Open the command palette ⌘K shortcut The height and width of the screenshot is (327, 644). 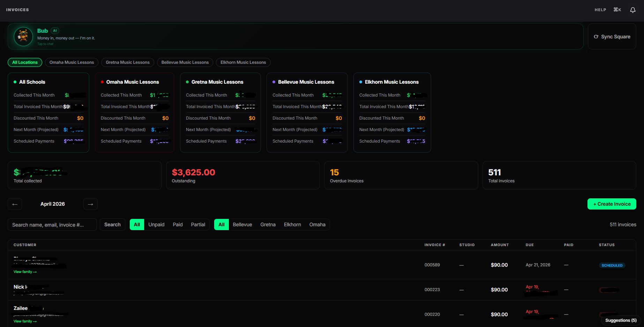pyautogui.click(x=617, y=10)
